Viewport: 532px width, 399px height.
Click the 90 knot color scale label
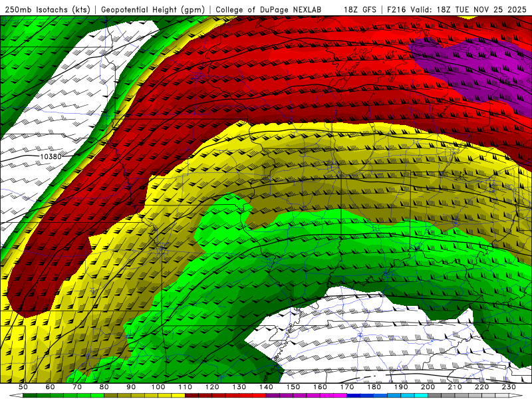point(131,387)
